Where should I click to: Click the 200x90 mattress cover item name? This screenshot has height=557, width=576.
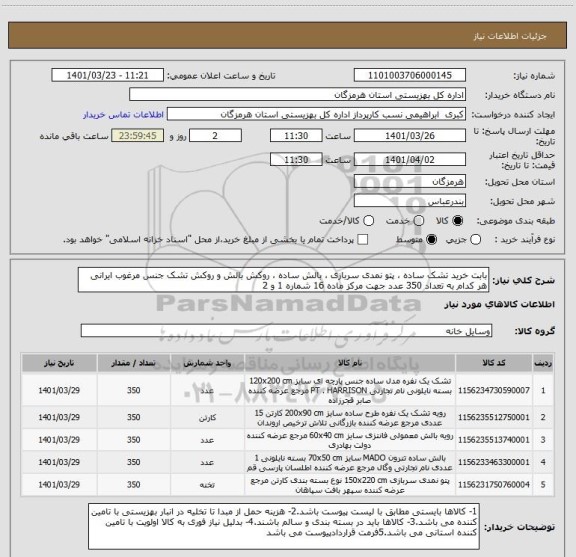[350, 418]
